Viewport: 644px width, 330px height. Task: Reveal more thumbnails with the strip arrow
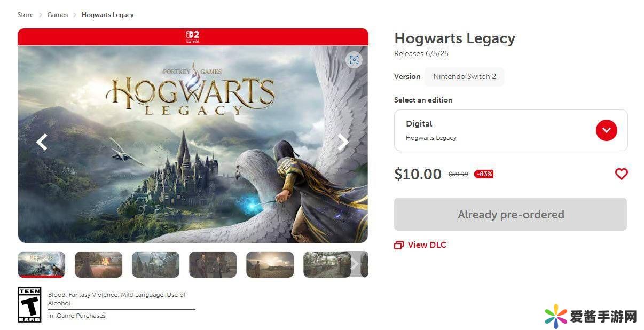(x=356, y=264)
